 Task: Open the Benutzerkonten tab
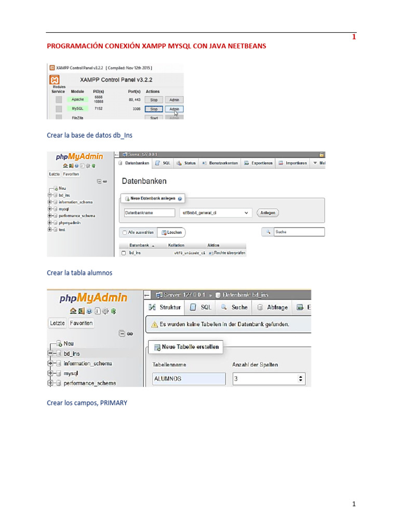tap(220, 163)
